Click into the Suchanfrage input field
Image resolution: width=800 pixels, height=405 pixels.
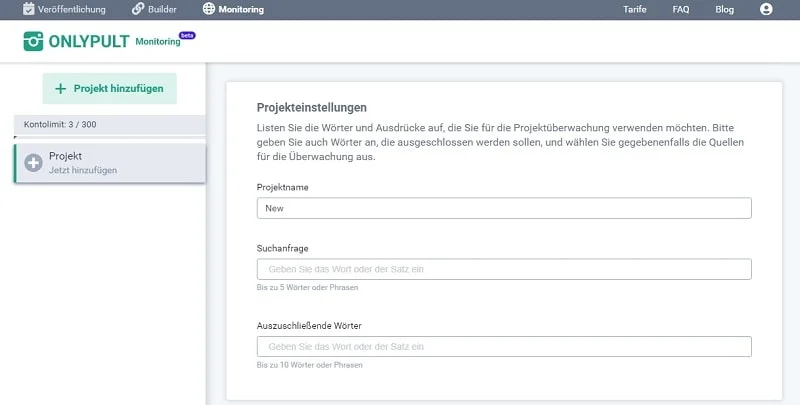point(503,269)
